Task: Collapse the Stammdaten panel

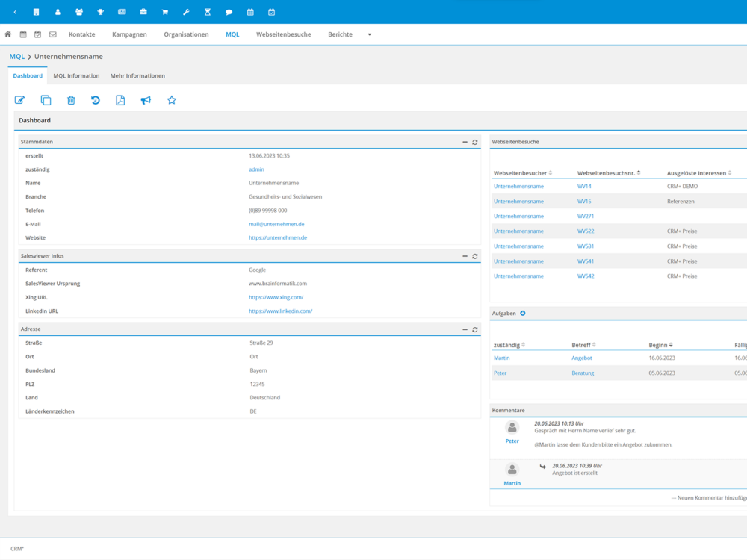Action: (x=465, y=142)
